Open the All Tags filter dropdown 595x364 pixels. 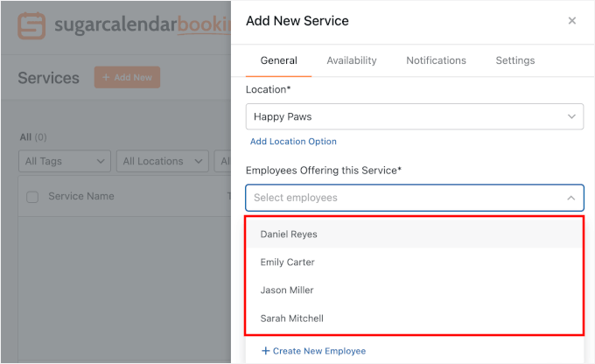[65, 161]
